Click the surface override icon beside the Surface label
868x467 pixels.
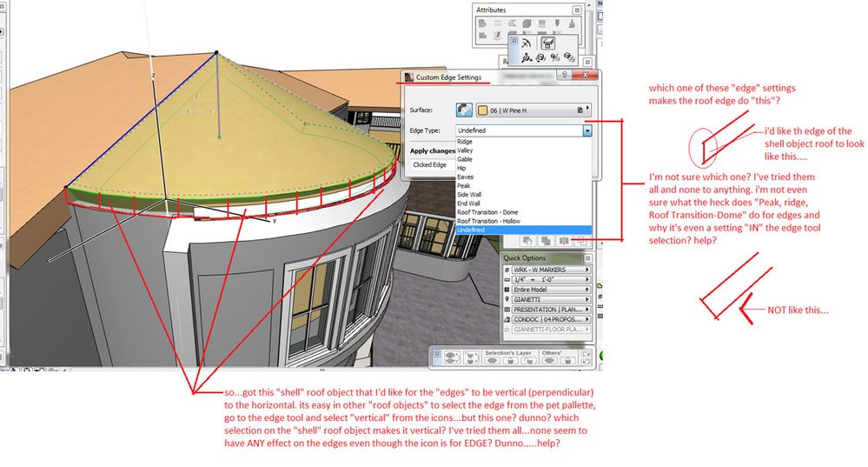click(x=464, y=110)
